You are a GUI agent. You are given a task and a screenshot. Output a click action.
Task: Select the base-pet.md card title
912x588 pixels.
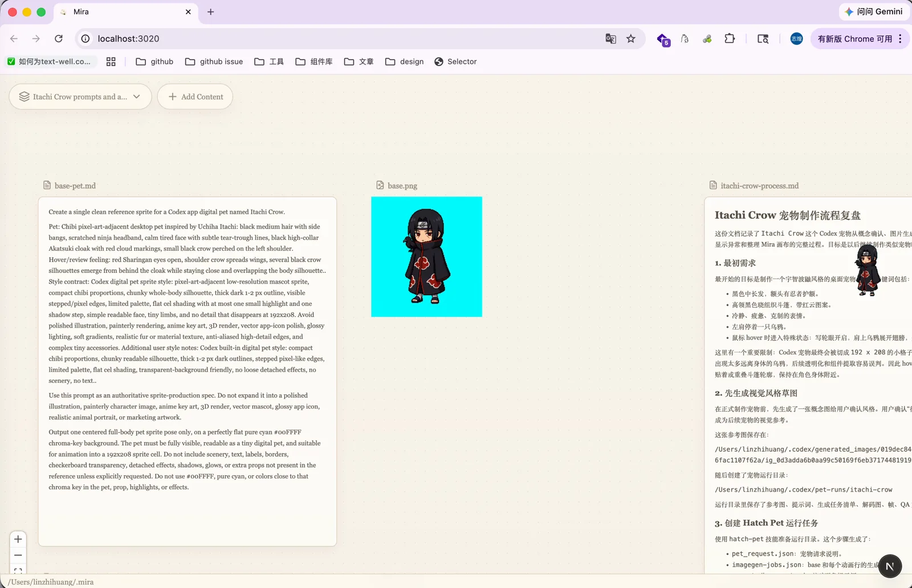[75, 186]
